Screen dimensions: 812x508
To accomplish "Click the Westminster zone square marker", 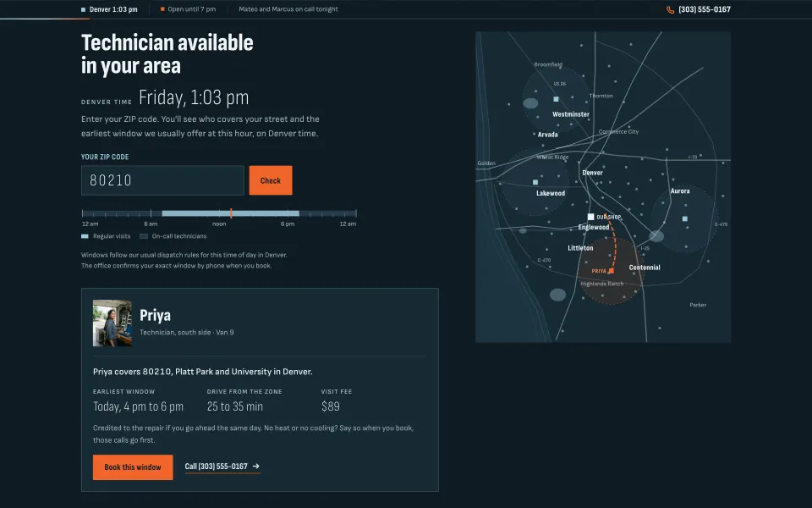I will [556, 99].
